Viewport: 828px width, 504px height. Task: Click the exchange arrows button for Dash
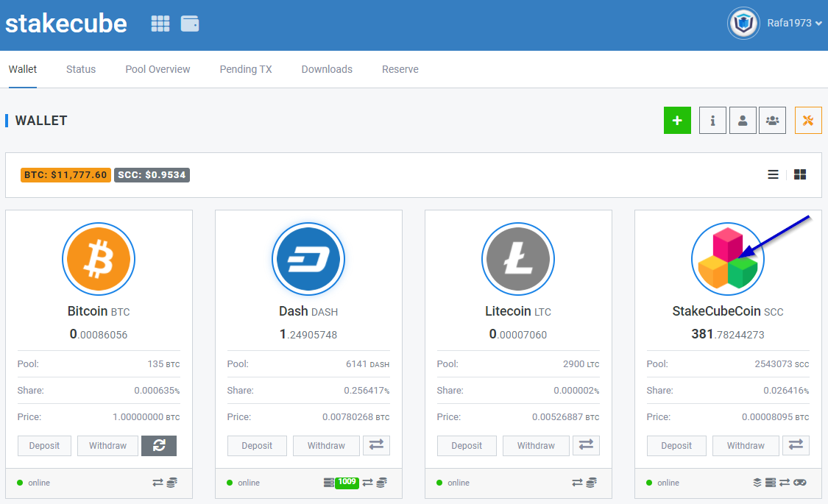click(x=376, y=445)
